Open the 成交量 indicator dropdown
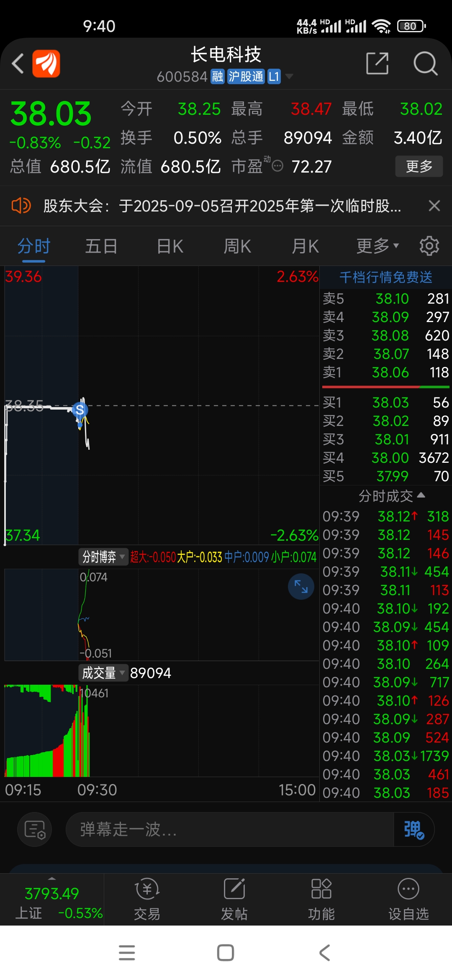 [103, 673]
